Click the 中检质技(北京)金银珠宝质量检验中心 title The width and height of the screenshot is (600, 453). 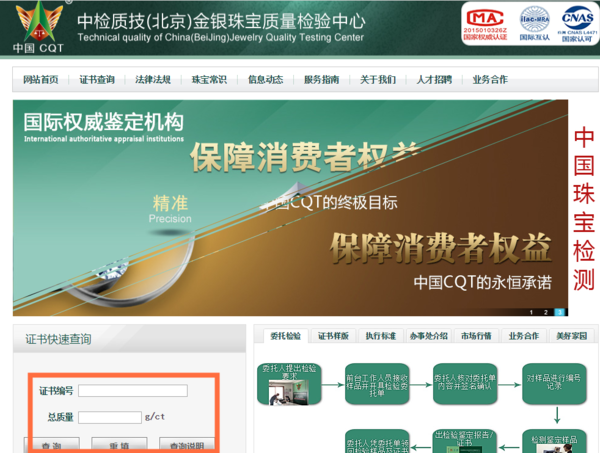(x=221, y=21)
